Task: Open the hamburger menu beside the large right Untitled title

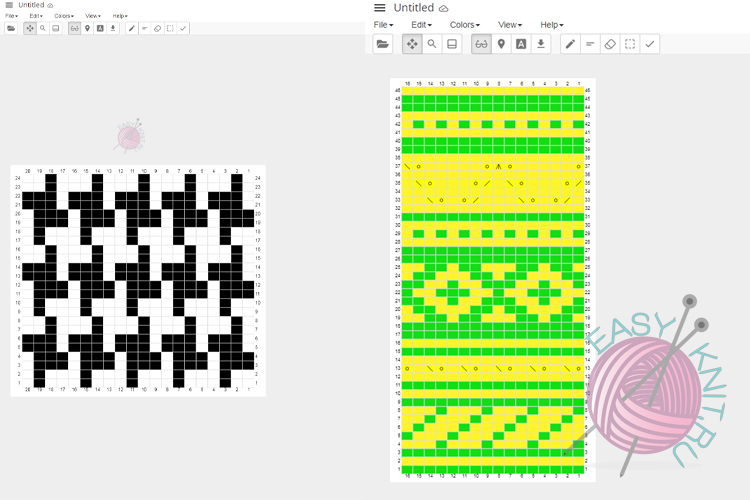Action: (380, 8)
